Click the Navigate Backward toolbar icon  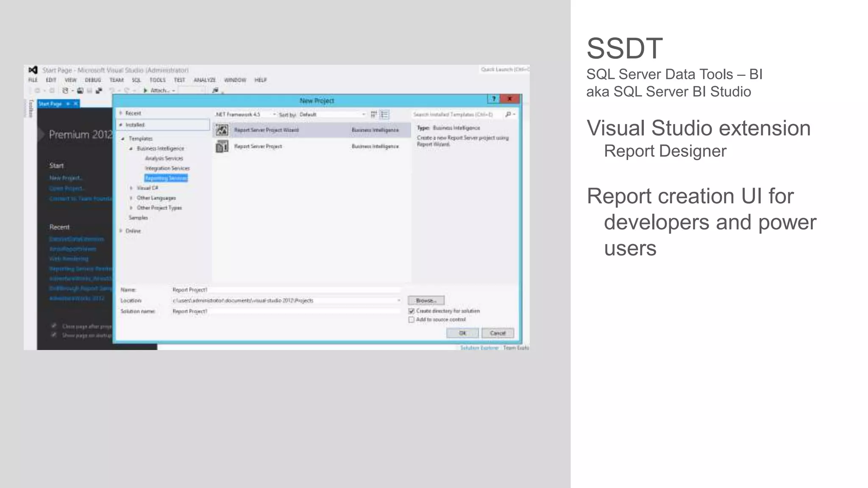(x=37, y=90)
